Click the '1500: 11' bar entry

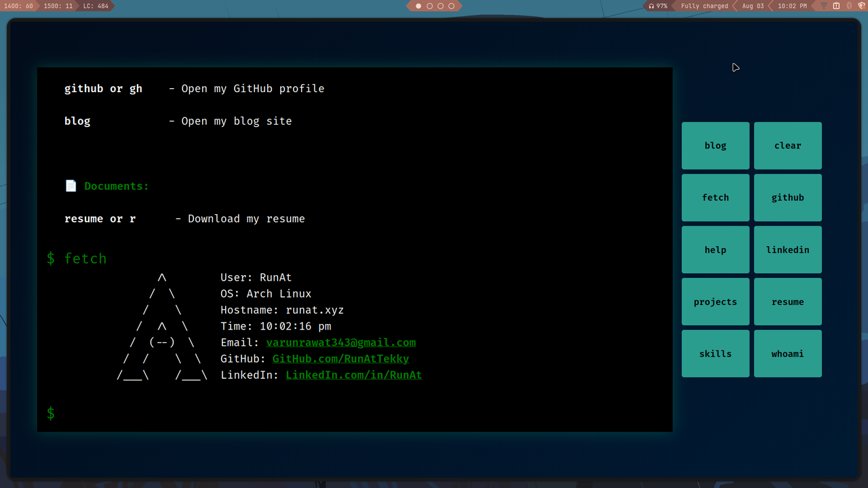(58, 6)
